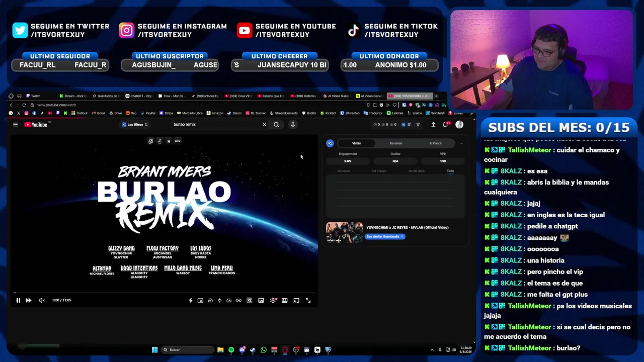
Task: Open the Traductor bookmark
Action: (373, 113)
